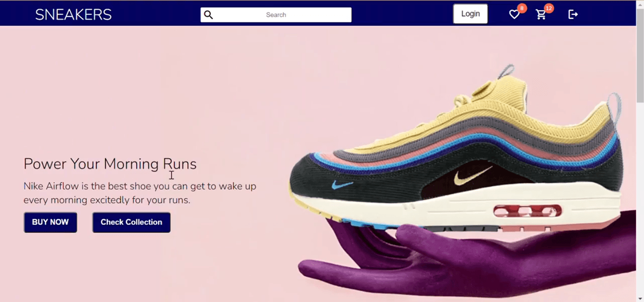Click the BUY NOW button
644x302 pixels.
point(50,222)
